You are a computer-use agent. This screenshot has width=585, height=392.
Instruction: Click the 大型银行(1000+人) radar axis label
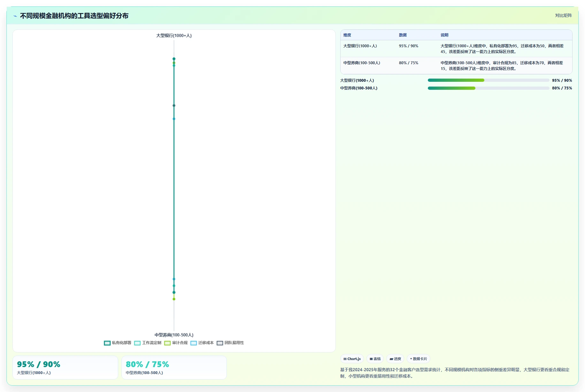click(174, 35)
